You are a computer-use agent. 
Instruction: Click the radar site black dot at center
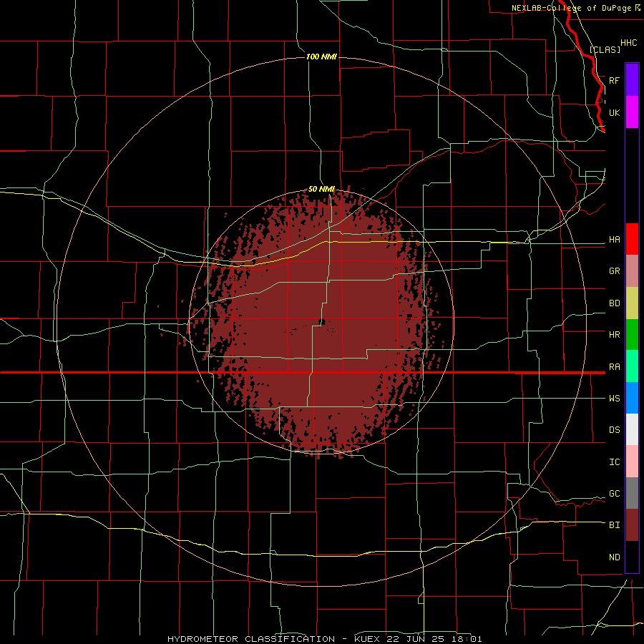tap(321, 321)
